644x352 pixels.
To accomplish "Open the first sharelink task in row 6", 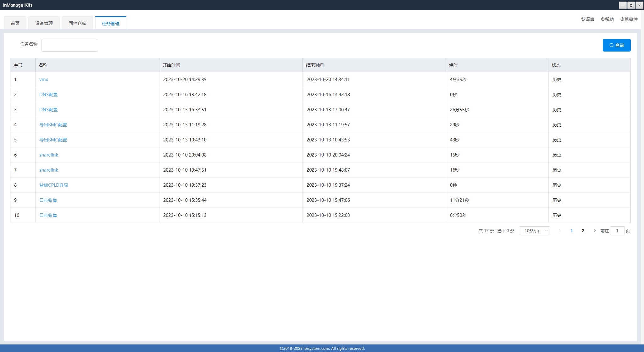I will [49, 155].
